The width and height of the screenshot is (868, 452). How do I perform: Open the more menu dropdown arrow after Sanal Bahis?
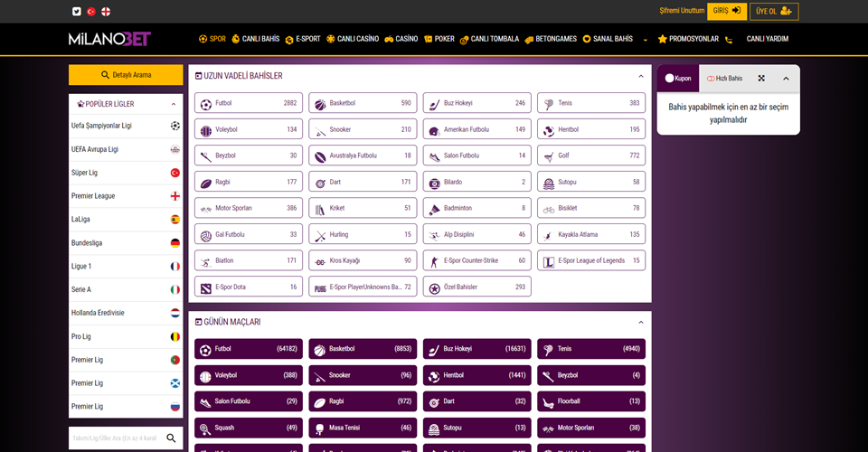click(645, 40)
